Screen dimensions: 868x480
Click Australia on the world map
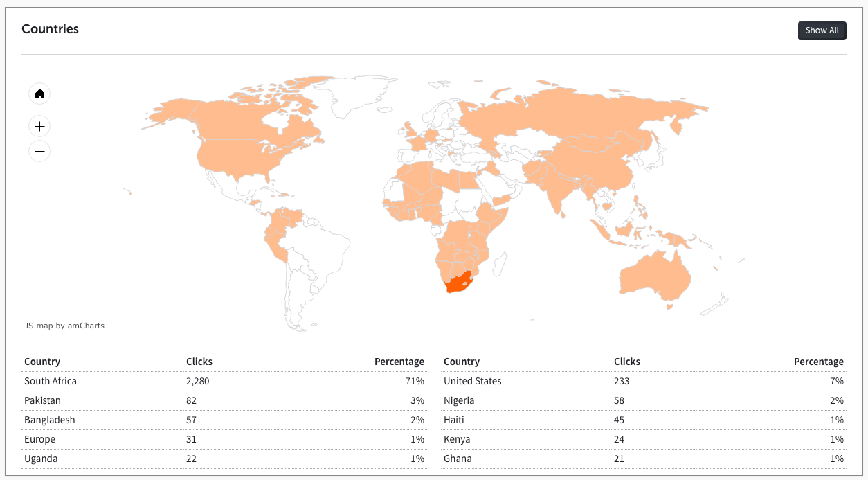click(x=654, y=276)
